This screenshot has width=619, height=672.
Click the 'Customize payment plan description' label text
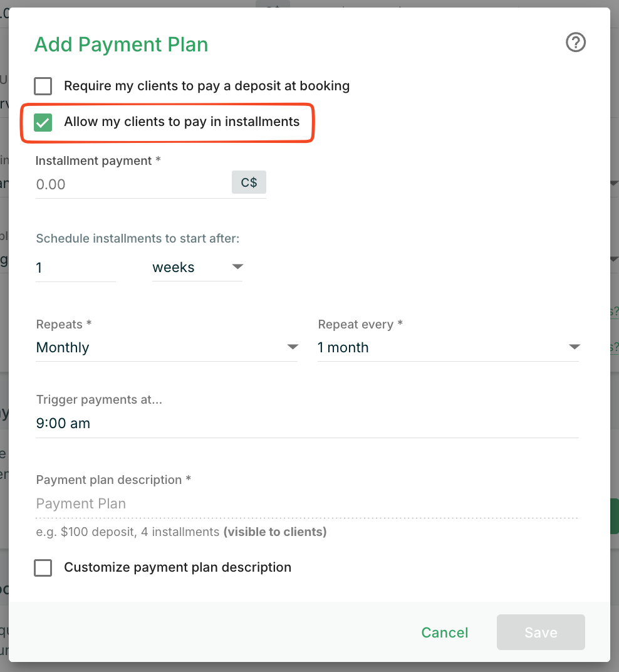tap(177, 567)
